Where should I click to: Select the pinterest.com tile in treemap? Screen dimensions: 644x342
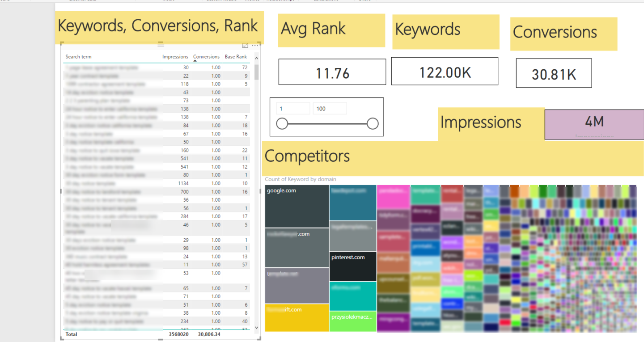click(352, 266)
